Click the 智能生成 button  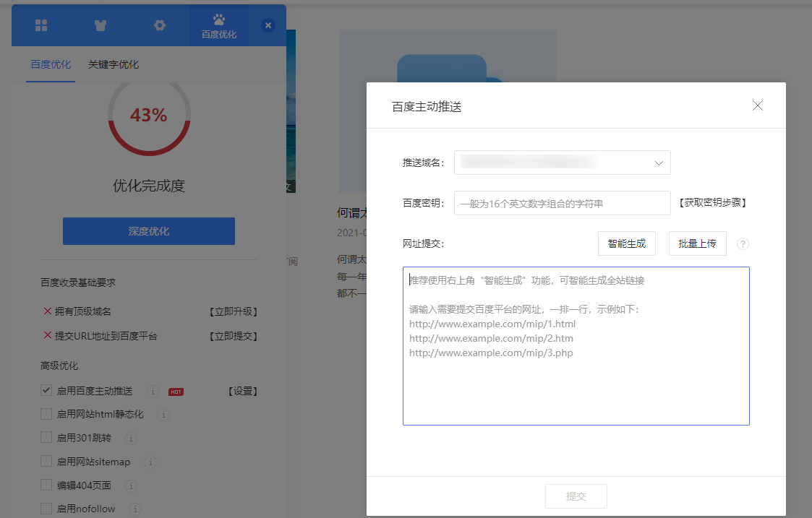pyautogui.click(x=627, y=243)
